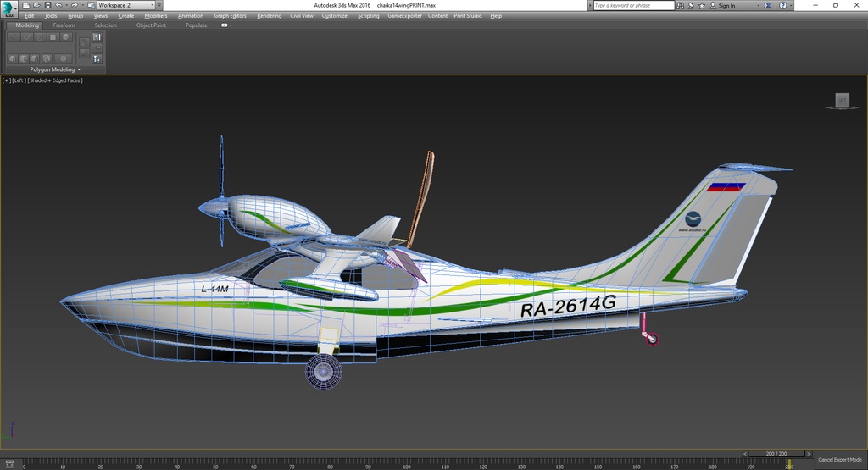
Task: Switch to the Selection ribbon tab
Action: tap(105, 25)
